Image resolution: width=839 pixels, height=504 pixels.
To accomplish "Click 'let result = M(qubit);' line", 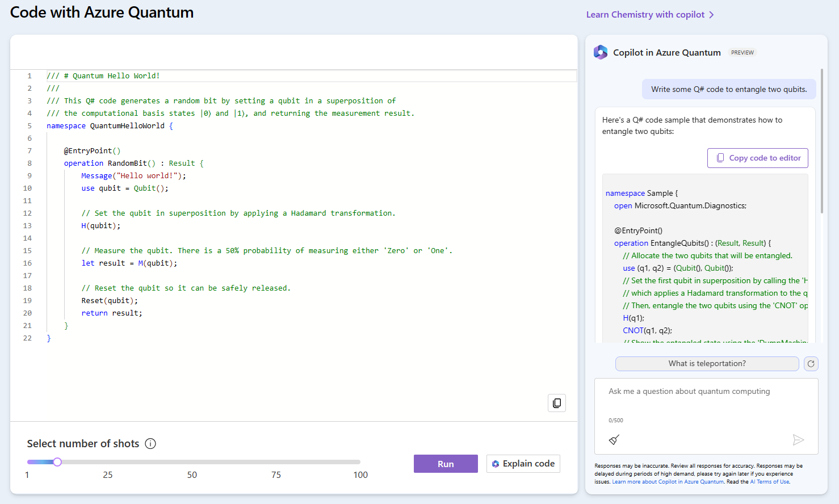I will (x=129, y=263).
